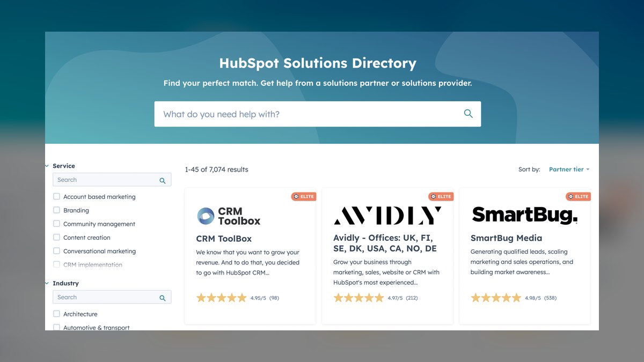Viewport: 644px width, 362px height.
Task: Click the Avidly logo
Action: 387,216
